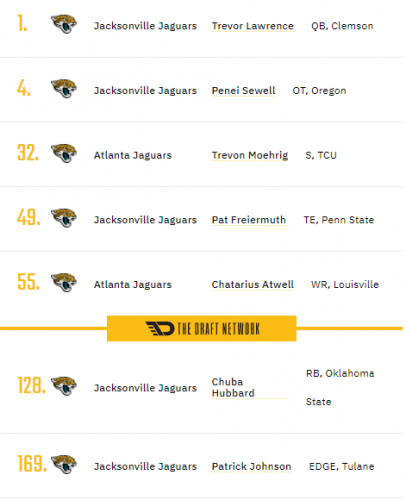This screenshot has width=406, height=500.
Task: Click the QB, Clemson position text
Action: (342, 26)
